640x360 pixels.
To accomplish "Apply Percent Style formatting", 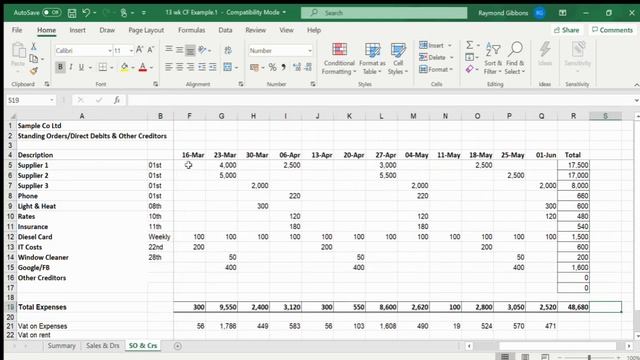I will pyautogui.click(x=272, y=67).
